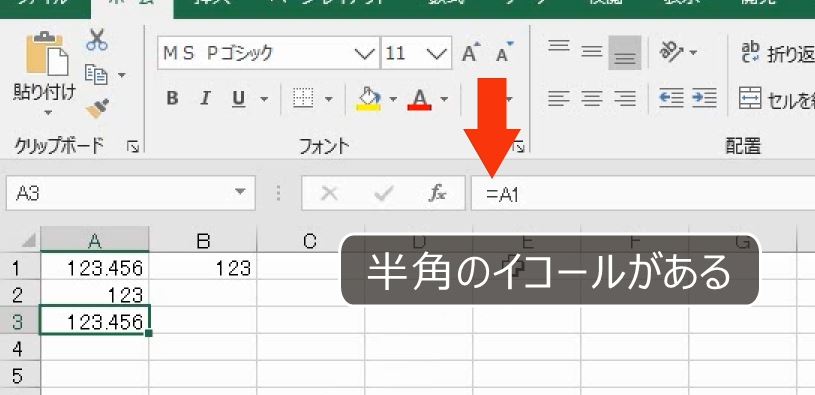Select row 5 header

(x=19, y=375)
